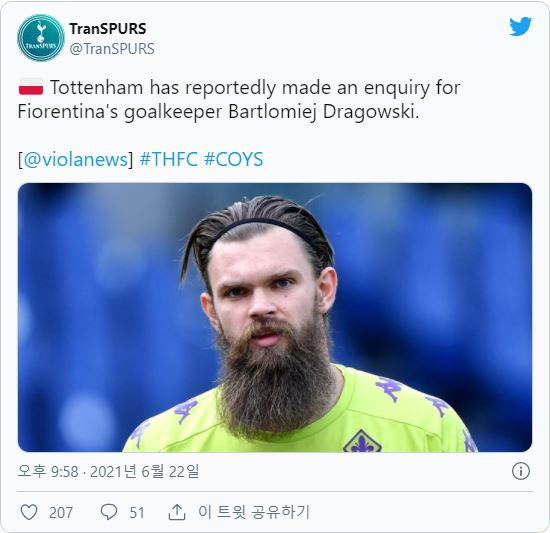Click the 51 replies count
Image resolution: width=550 pixels, height=533 pixels.
(137, 513)
